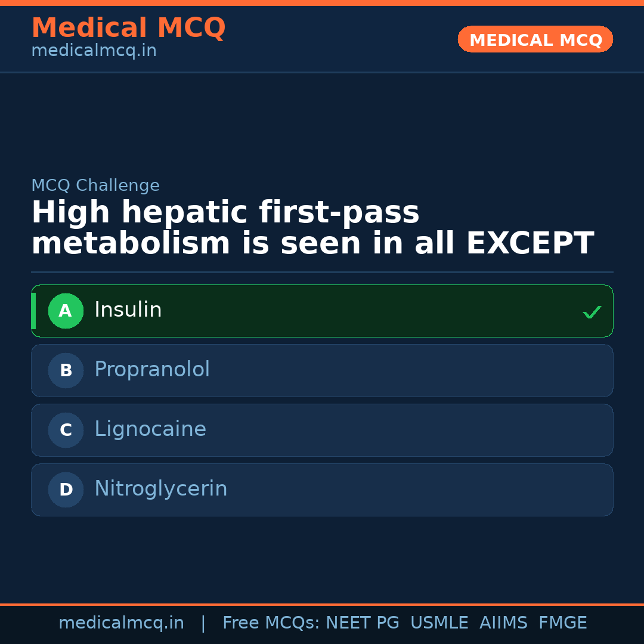This screenshot has height=644, width=644.
Task: Click FMGE in the footer
Action: pos(562,623)
